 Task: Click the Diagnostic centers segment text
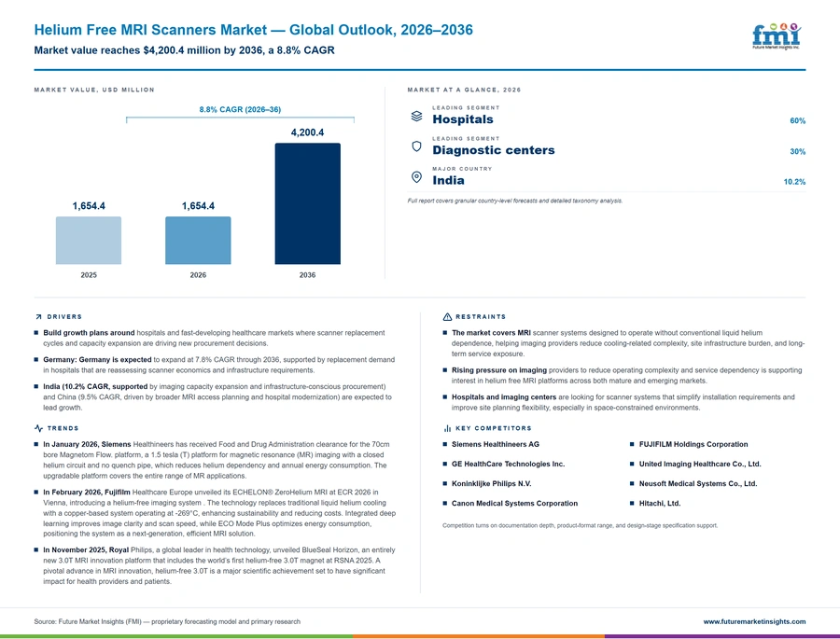click(494, 150)
